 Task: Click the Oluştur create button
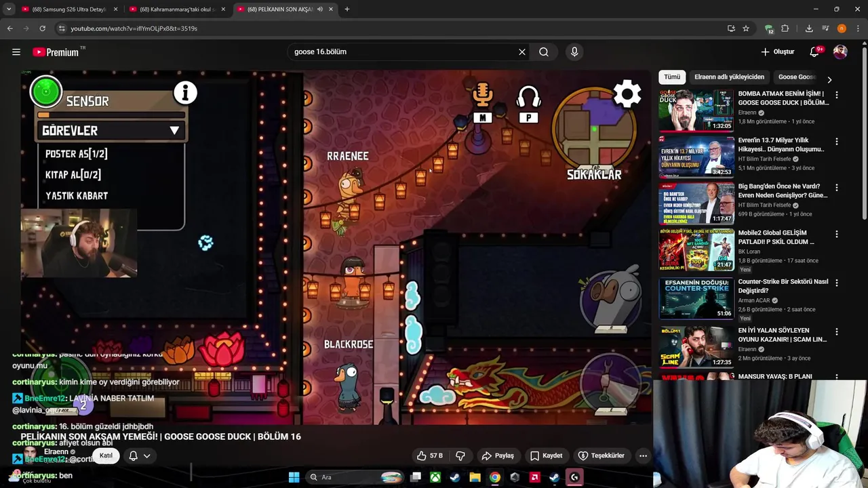(x=777, y=52)
